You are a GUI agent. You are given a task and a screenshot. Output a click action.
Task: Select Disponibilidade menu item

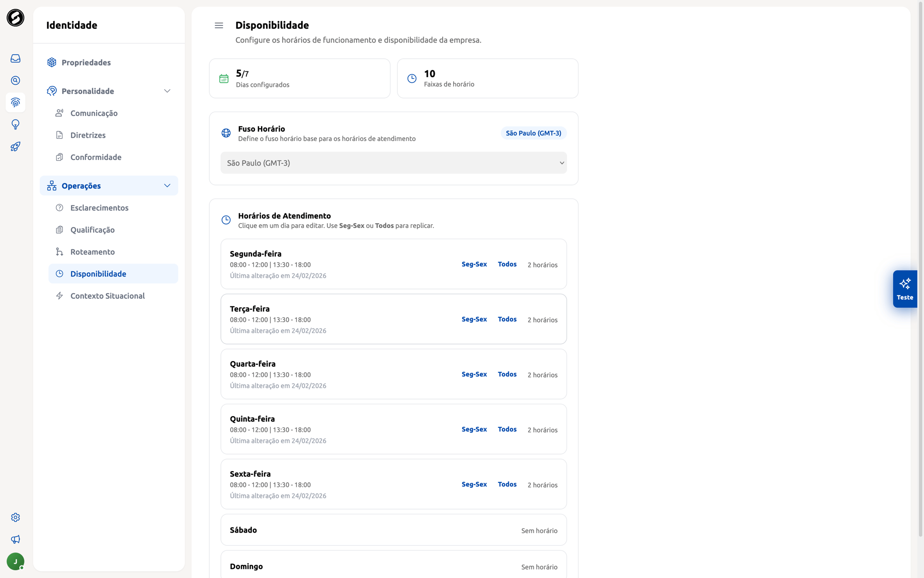(113, 274)
